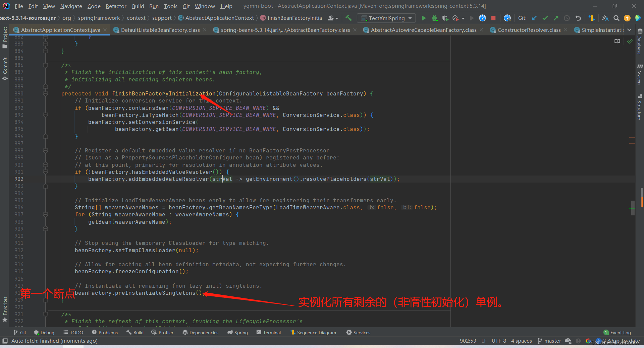Viewport: 644px width, 348px height.
Task: Close the AbstractApplicationContext.java tab
Action: 105,30
